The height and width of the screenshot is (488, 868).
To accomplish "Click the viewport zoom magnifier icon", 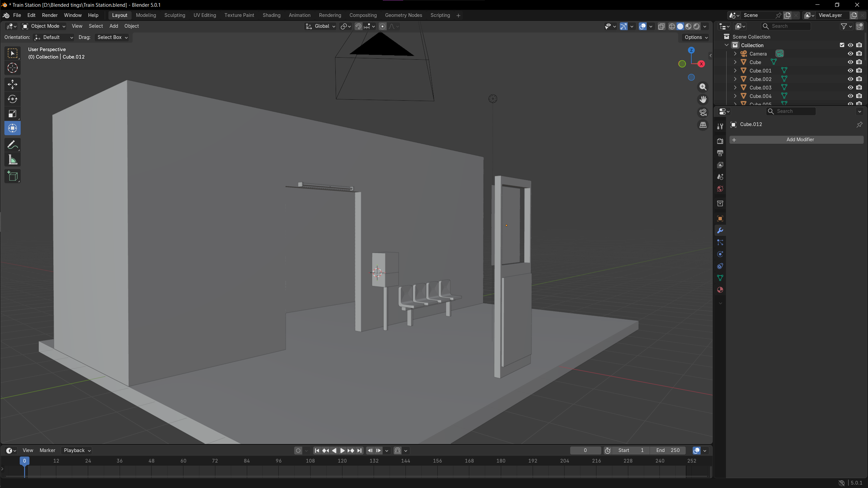I will 703,87.
